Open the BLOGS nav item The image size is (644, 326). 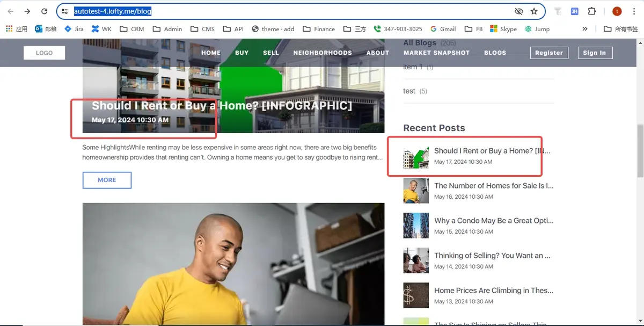[x=495, y=53]
